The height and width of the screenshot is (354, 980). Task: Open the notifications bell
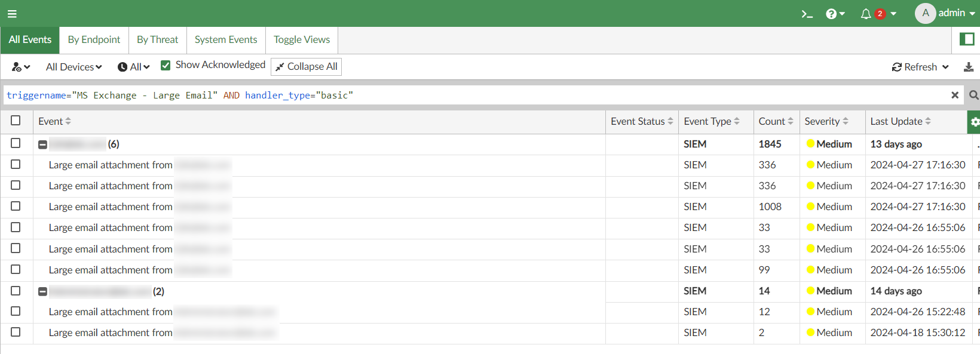[866, 14]
